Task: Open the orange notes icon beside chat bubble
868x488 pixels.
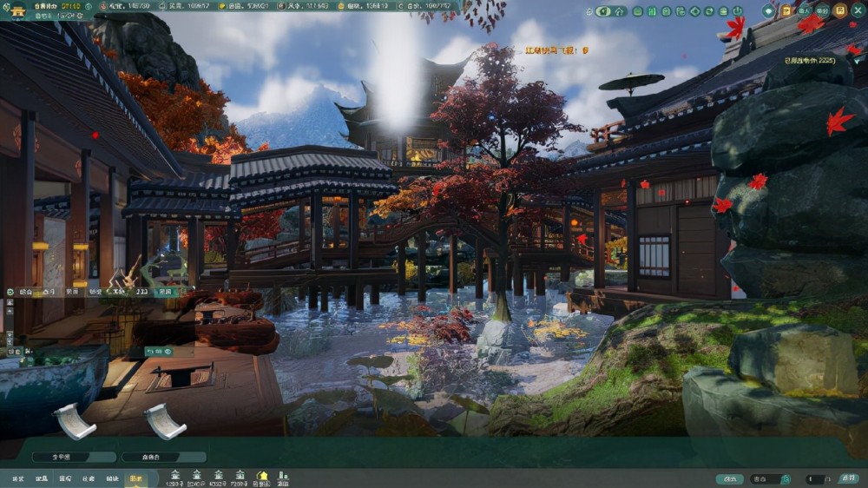Action: click(786, 11)
